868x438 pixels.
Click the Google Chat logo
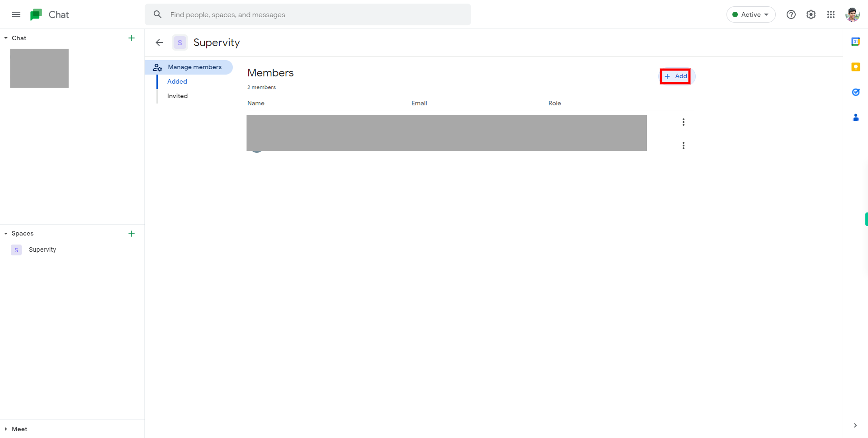click(x=36, y=14)
